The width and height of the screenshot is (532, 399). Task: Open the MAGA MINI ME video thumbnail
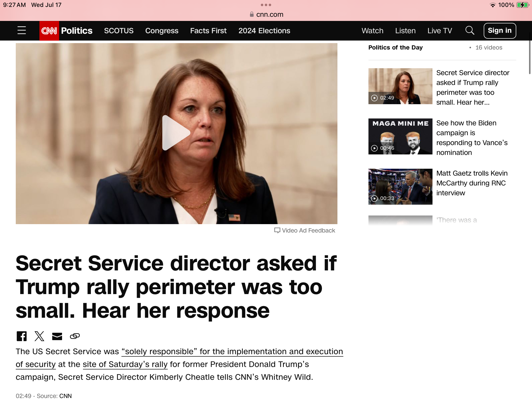[x=400, y=136]
